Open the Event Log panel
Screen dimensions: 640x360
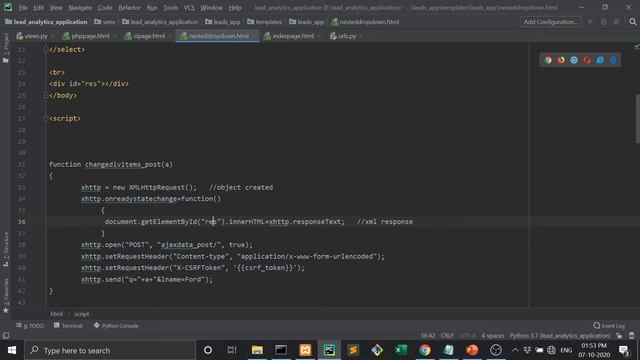(x=609, y=326)
